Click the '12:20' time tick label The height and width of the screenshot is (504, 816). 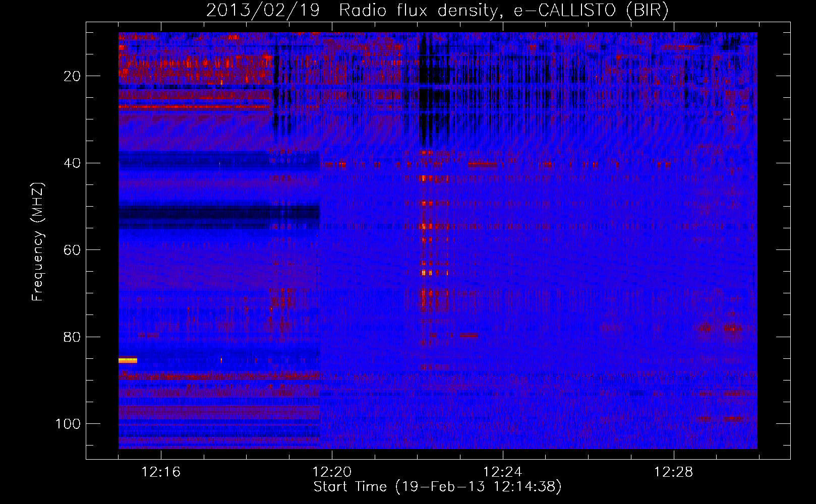click(332, 472)
